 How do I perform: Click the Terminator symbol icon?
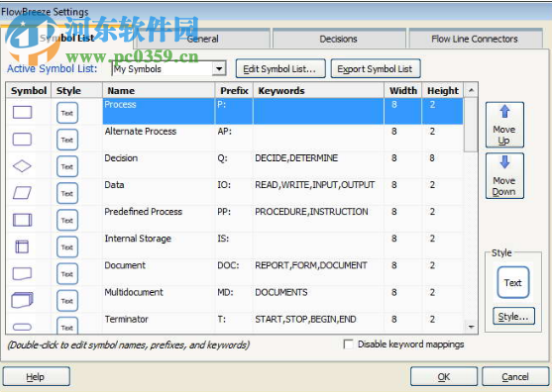[x=22, y=327]
